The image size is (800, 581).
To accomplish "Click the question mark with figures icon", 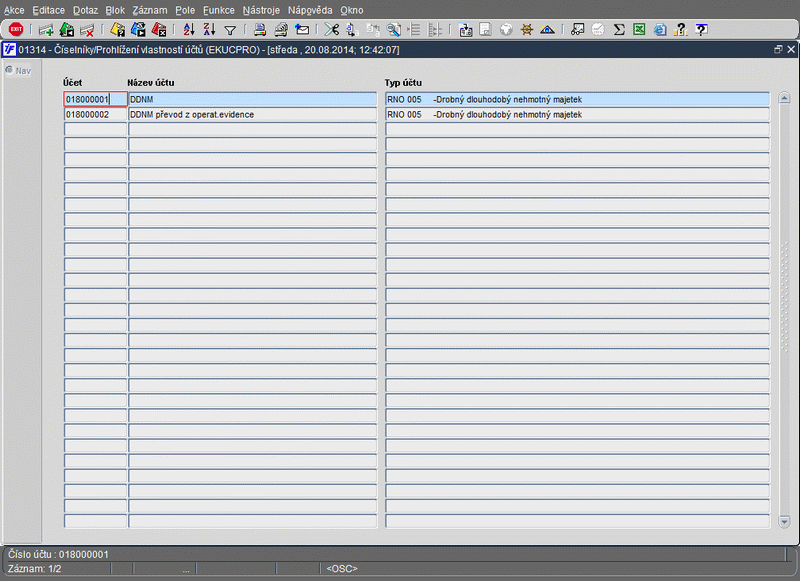I will 681,30.
